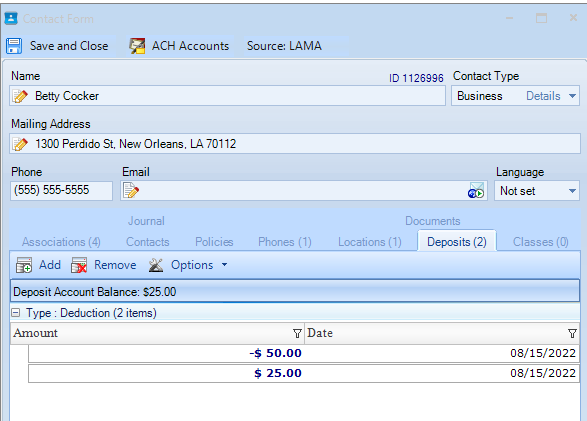Viewport: 587px width, 421px height.
Task: Click the Phone number input field
Action: click(x=61, y=190)
